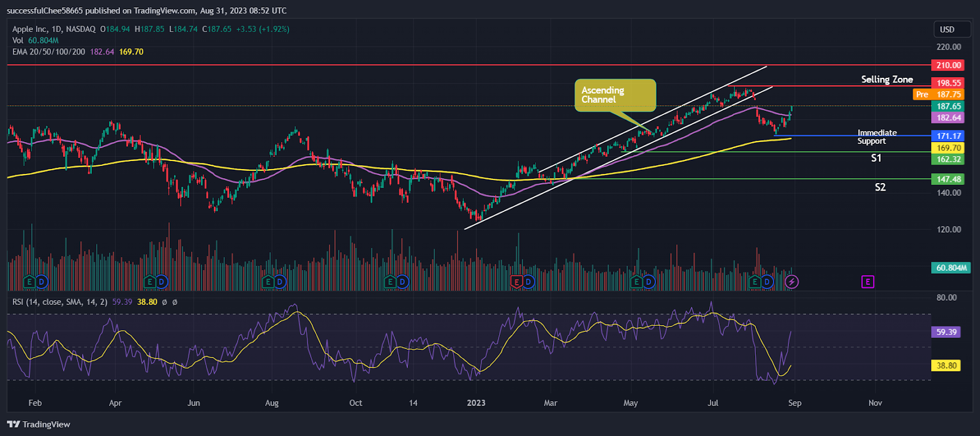Click the 120.00 price axis label
This screenshot has width=980, height=436.
click(949, 229)
